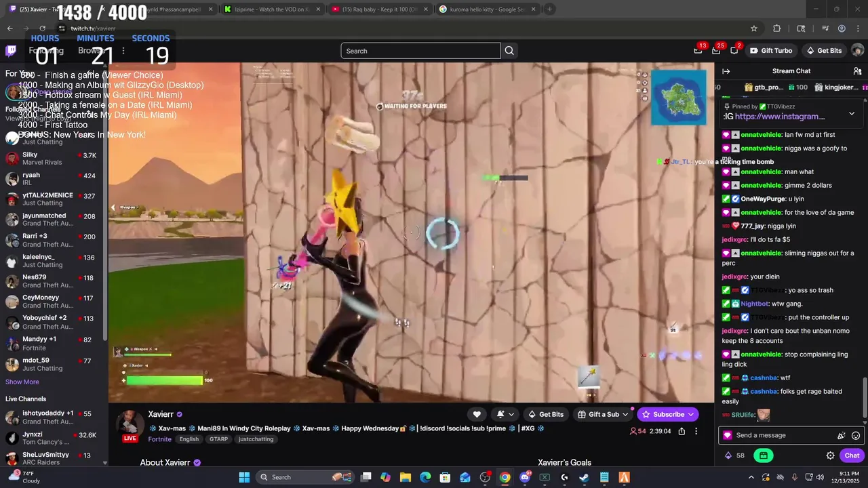Click the Bits balance showing 58

(x=734, y=455)
